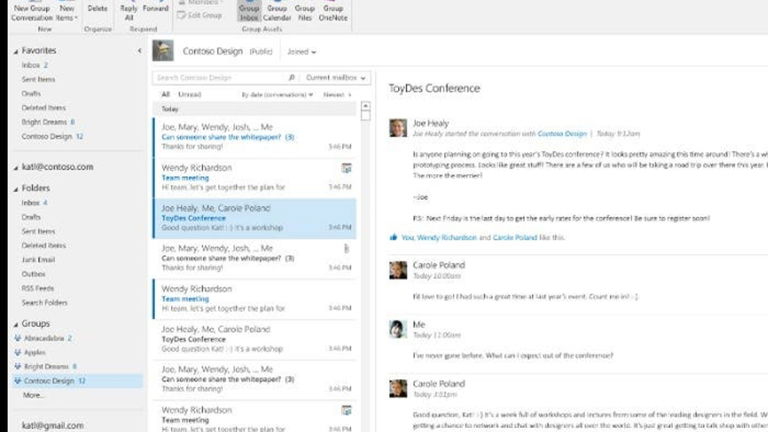Click the message list scroll up arrow

coord(365,106)
